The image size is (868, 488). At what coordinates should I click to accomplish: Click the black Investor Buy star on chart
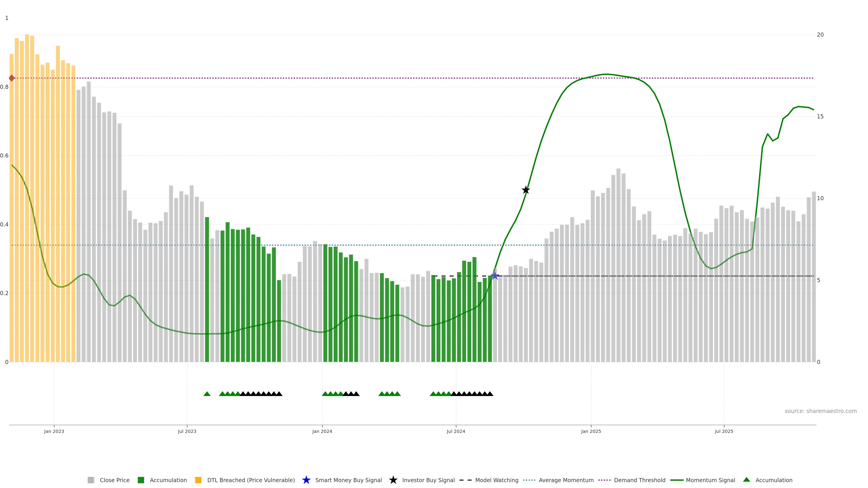pos(526,190)
